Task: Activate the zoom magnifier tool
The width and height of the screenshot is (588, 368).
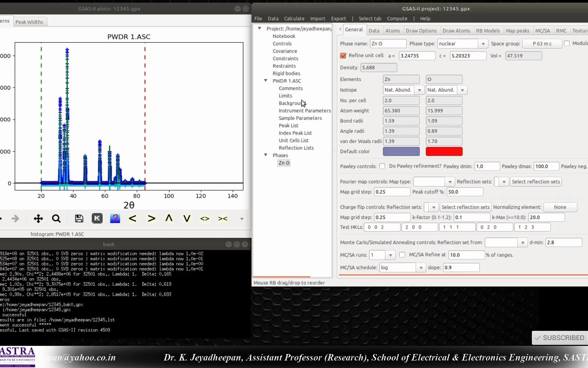Action: tap(56, 218)
